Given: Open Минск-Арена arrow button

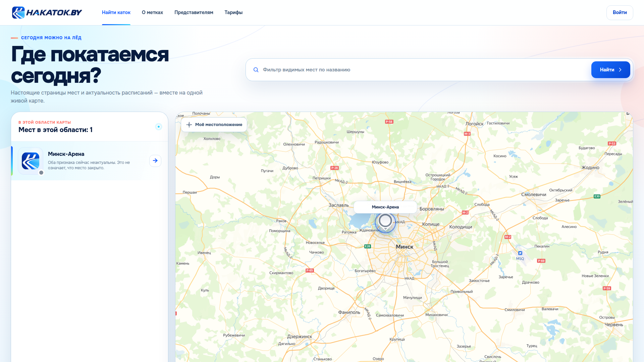Looking at the screenshot, I should point(155,161).
